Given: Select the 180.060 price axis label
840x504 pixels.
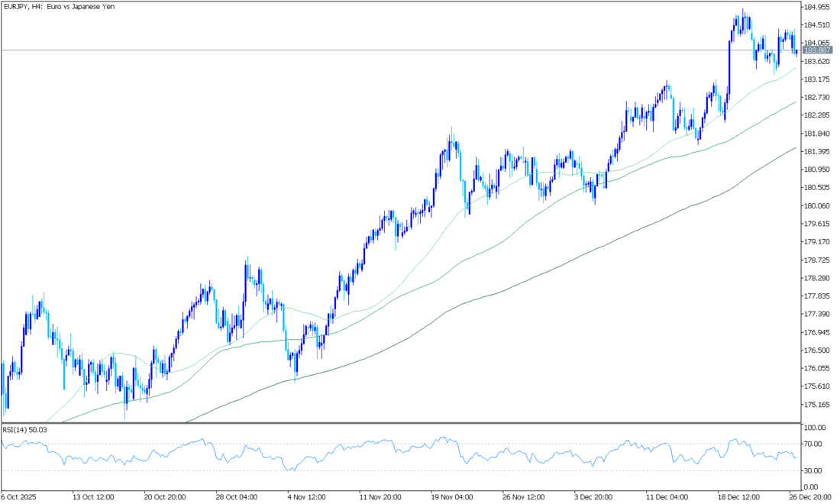Looking at the screenshot, I should (817, 206).
